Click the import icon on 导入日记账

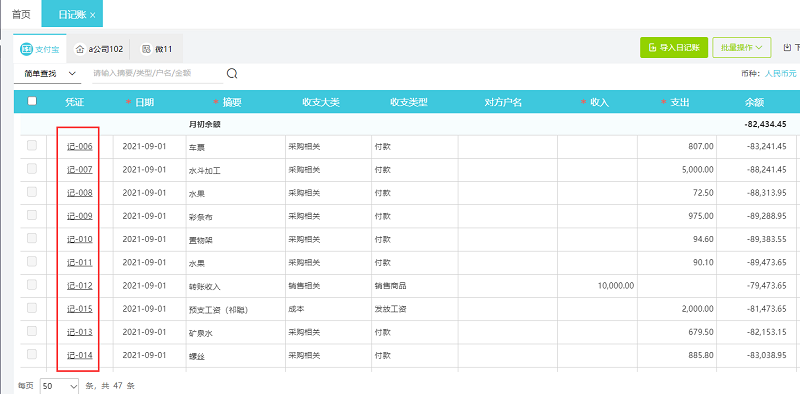[652, 47]
